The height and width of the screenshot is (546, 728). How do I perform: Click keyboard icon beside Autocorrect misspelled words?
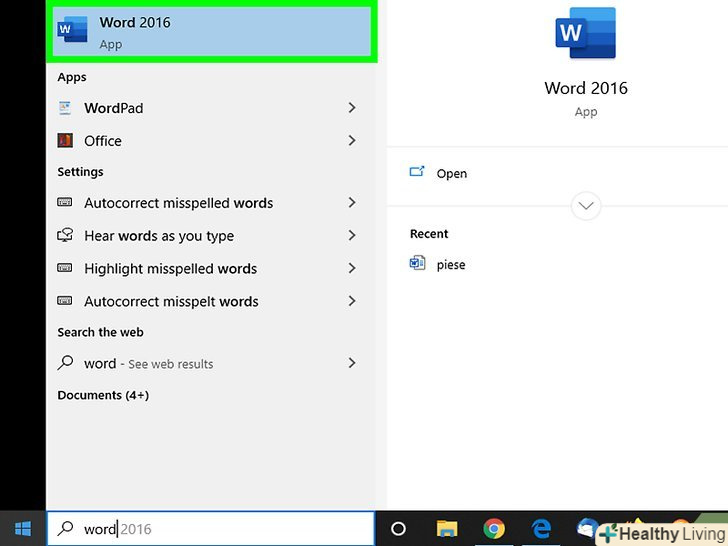[65, 202]
